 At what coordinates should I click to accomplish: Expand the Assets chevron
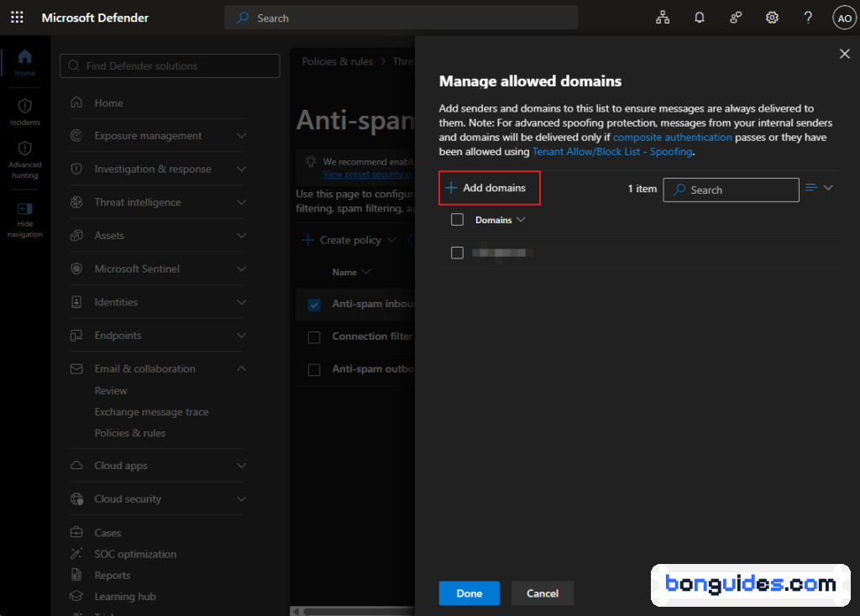click(x=241, y=236)
